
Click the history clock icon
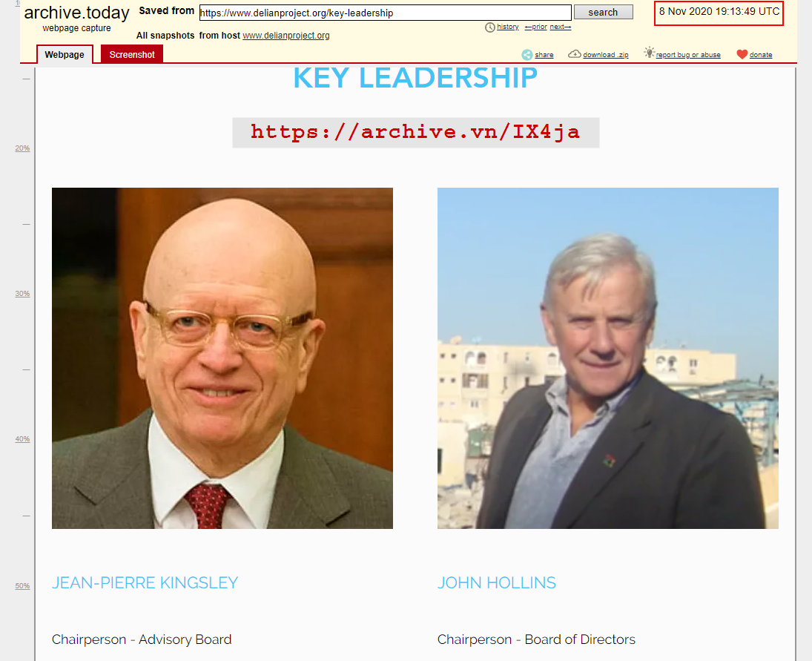(x=490, y=27)
